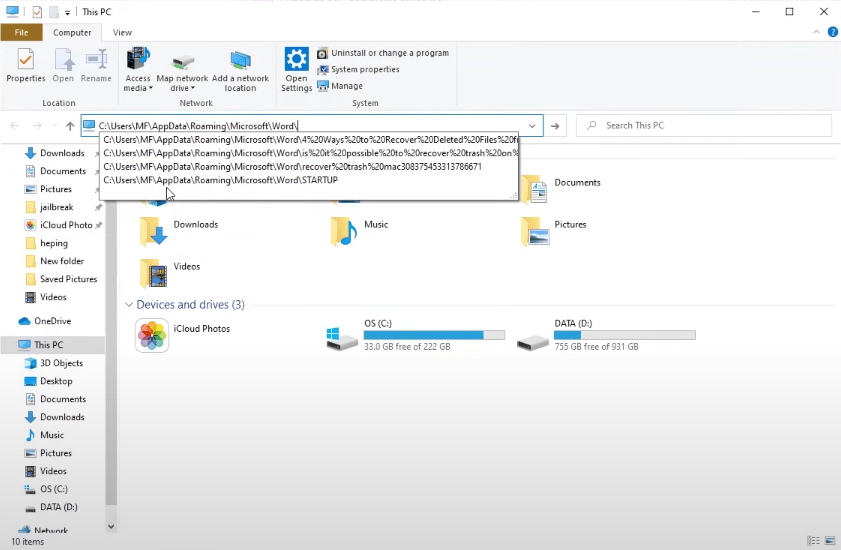841x550 pixels.
Task: Select the recover%20trash%20mac suggestion
Action: point(309,167)
